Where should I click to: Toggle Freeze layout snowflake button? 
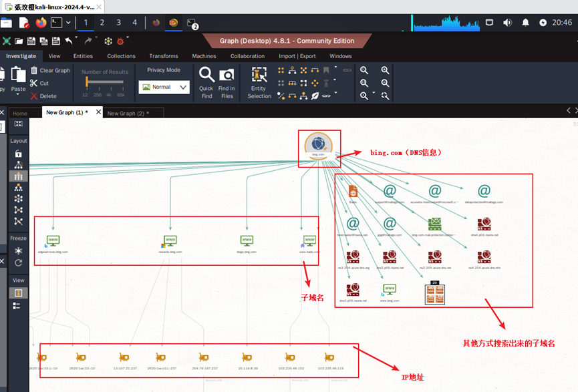19,251
